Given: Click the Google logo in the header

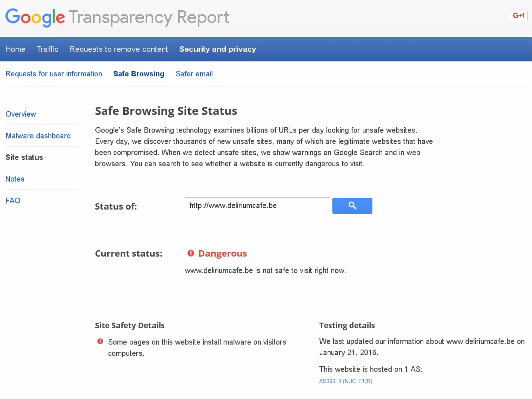Looking at the screenshot, I should click(35, 17).
